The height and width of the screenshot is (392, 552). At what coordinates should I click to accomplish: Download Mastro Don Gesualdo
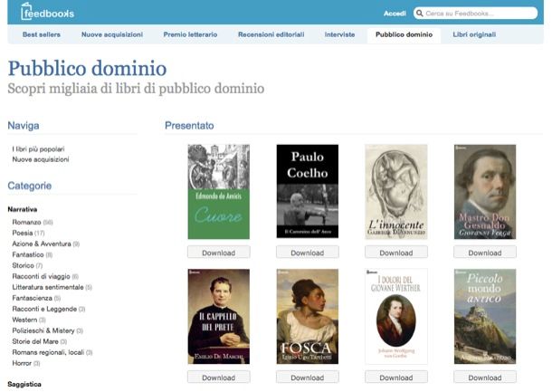coord(485,253)
